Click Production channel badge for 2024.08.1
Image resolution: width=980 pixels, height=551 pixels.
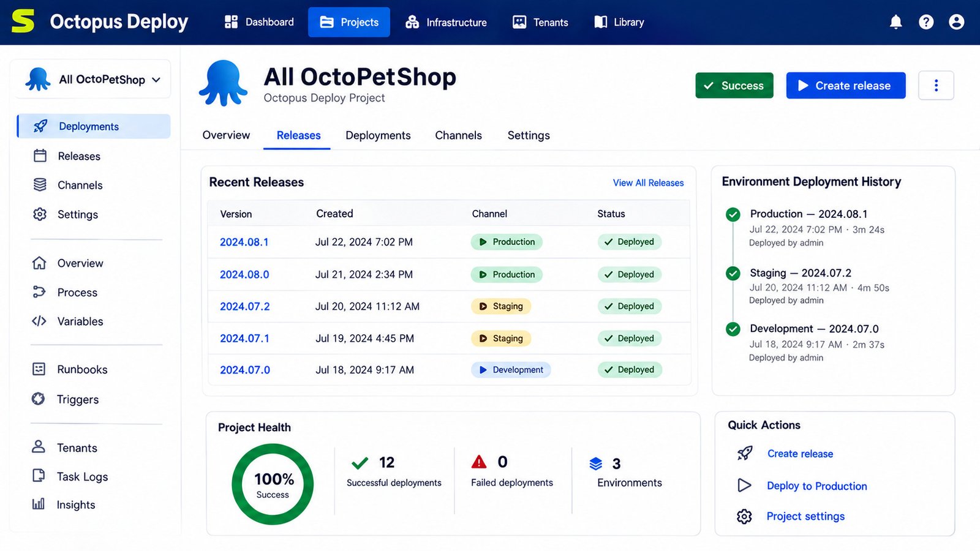[x=507, y=242]
